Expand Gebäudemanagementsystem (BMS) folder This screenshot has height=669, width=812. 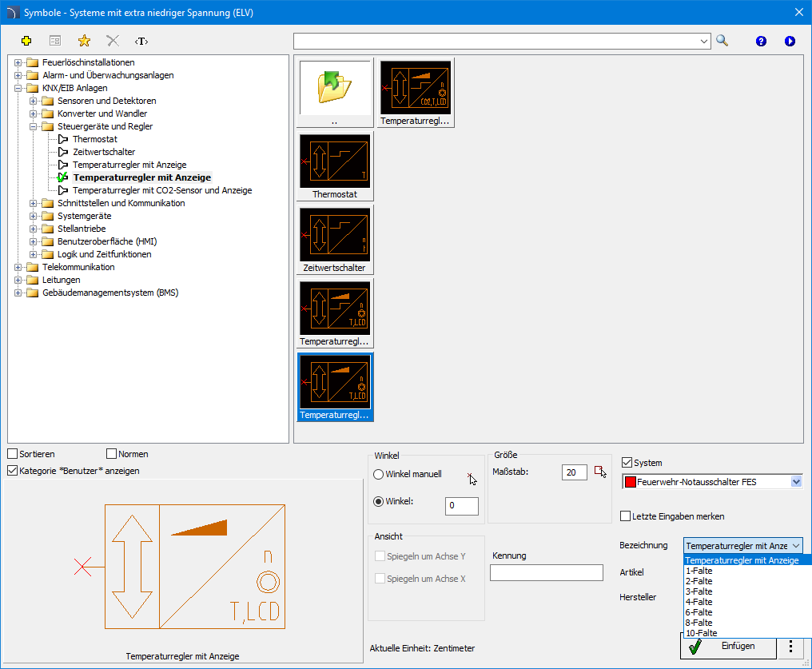coord(18,293)
